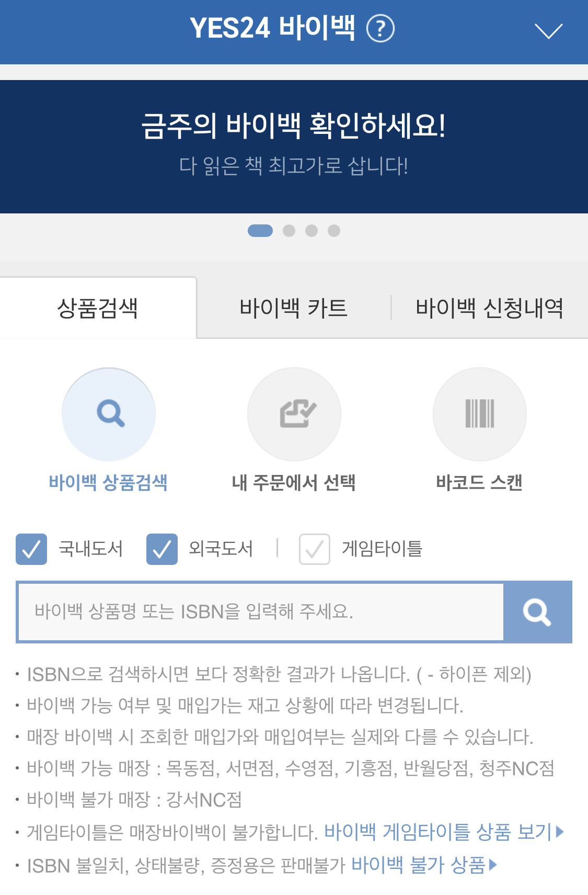This screenshot has height=895, width=588.
Task: Click the 외국도서 label text
Action: 221,549
